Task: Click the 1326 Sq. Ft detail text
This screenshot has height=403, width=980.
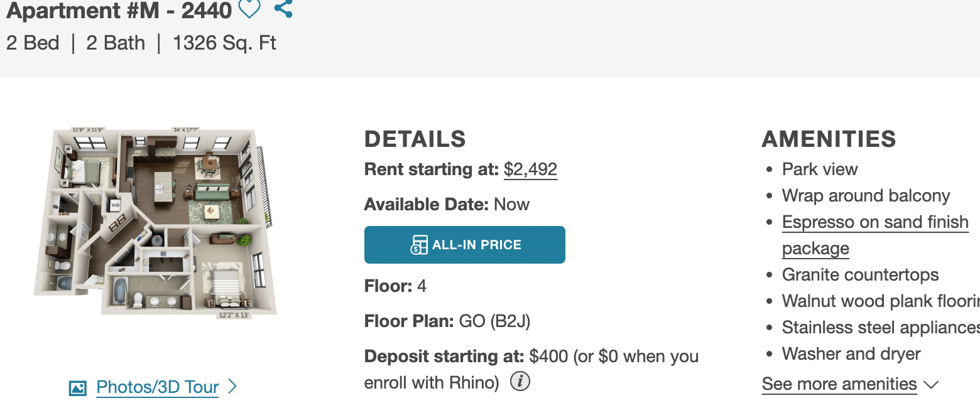Action: [224, 43]
